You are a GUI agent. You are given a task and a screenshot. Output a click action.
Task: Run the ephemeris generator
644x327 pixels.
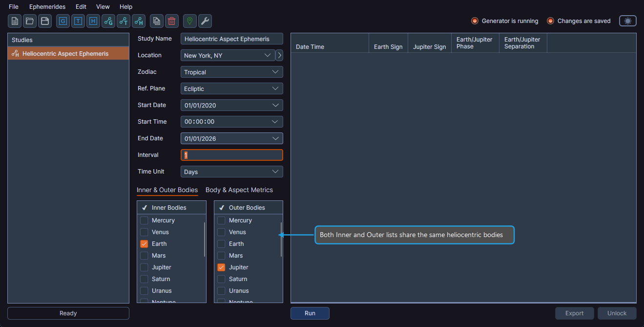[x=310, y=313]
